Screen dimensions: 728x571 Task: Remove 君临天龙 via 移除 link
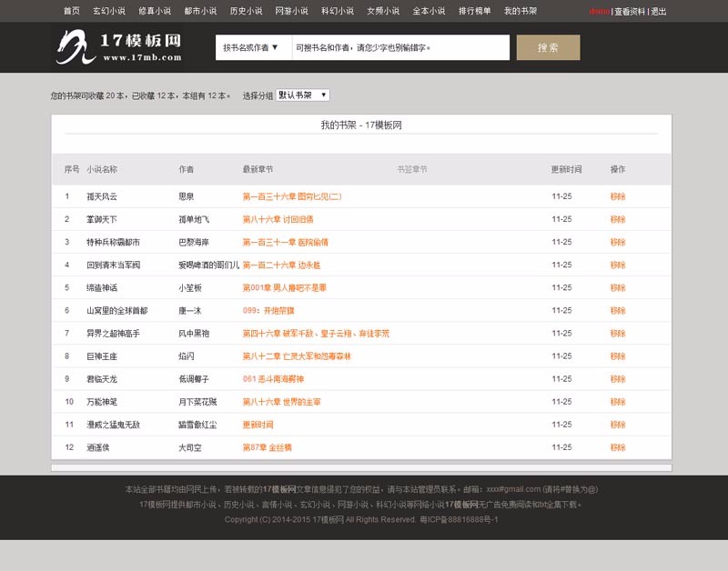pos(618,379)
